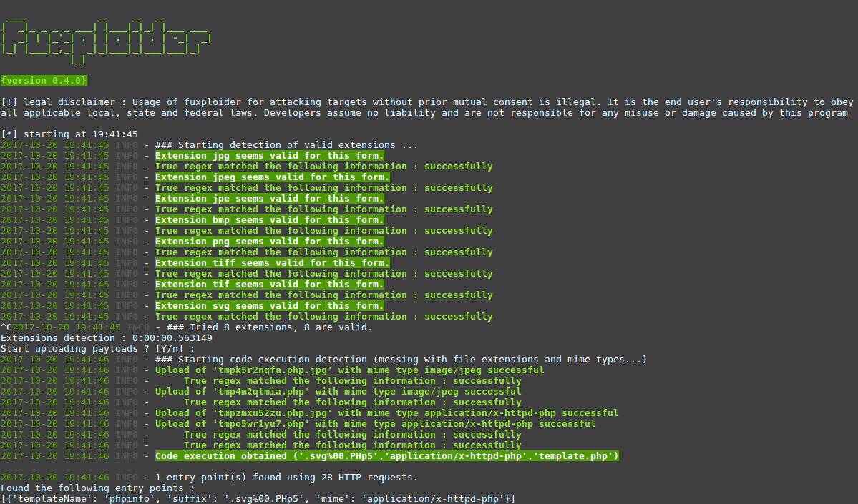Click the highlighted {version 0.4.0} label

(44, 80)
